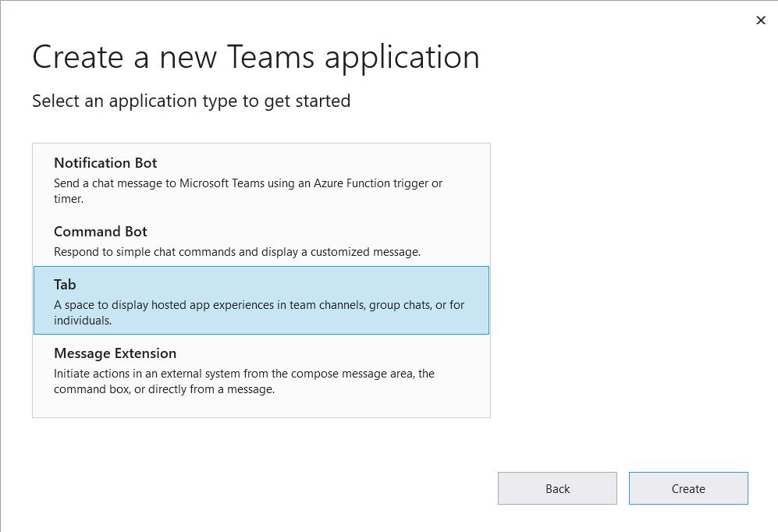Viewport: 778px width, 532px height.
Task: Click the 'Initiate actions in an external system' line
Action: (x=243, y=374)
